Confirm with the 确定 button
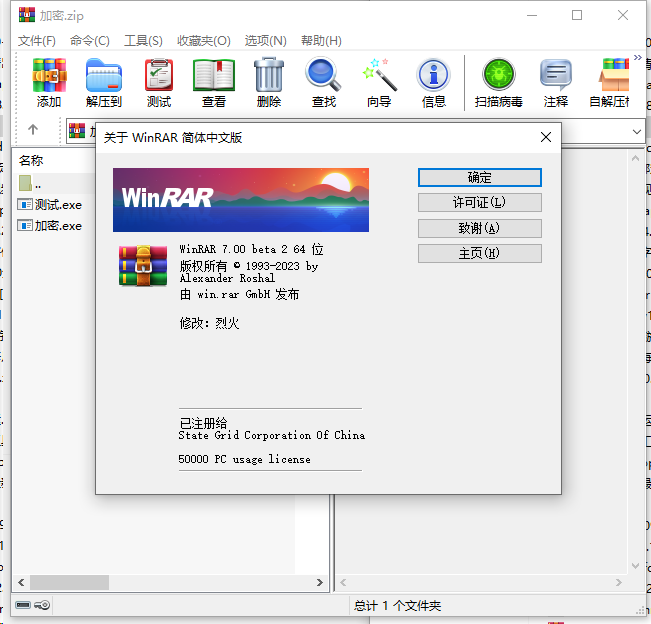The image size is (651, 624). [x=480, y=178]
